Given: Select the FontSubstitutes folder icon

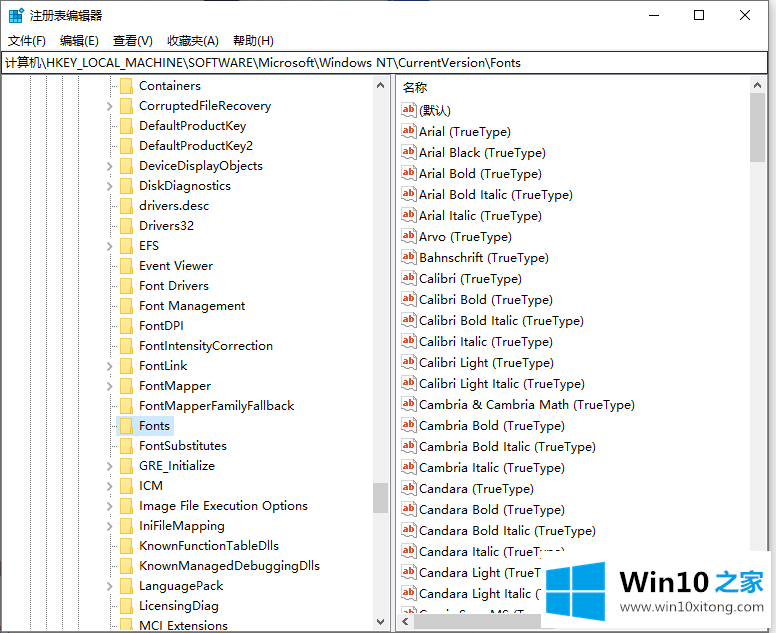Looking at the screenshot, I should (x=127, y=446).
